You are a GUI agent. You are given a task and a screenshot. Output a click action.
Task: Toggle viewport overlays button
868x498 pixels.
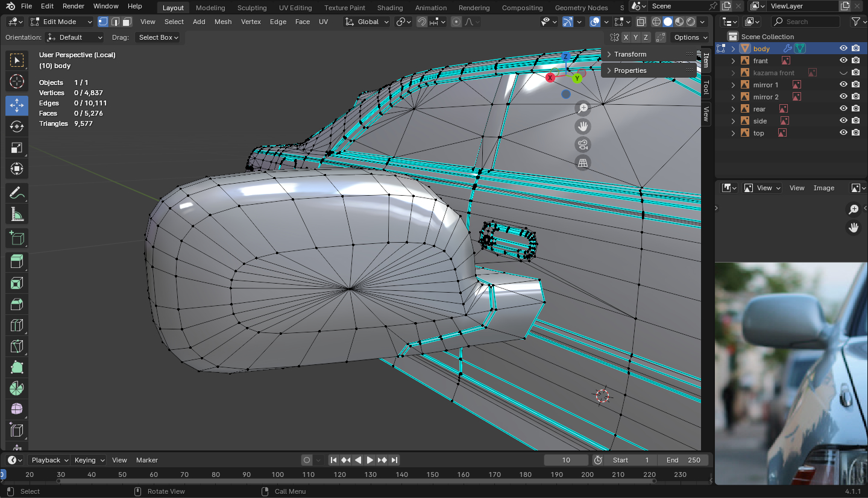point(595,22)
